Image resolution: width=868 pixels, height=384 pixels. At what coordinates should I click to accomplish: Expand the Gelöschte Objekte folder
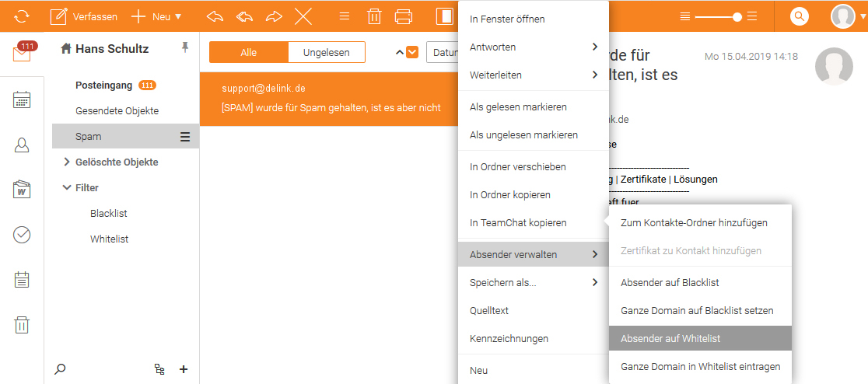tap(66, 162)
